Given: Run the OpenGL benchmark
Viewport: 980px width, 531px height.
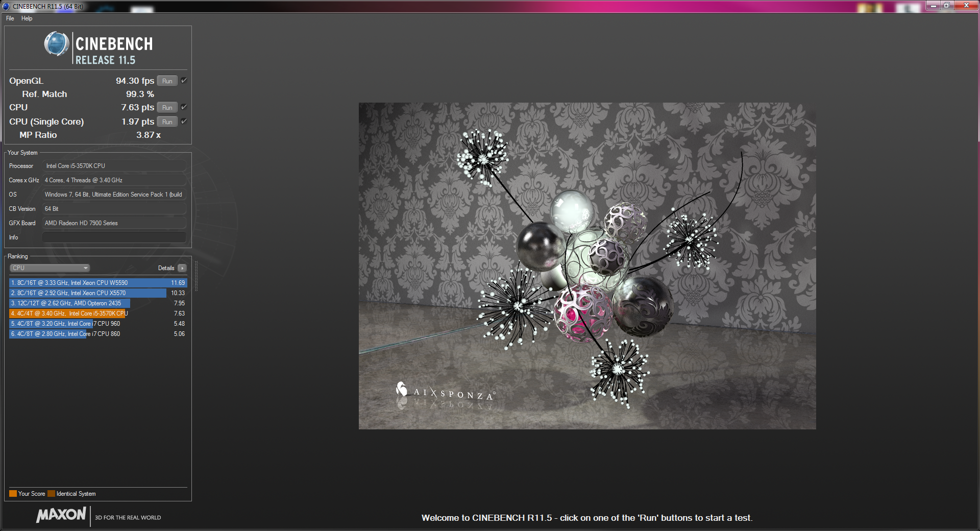Looking at the screenshot, I should (167, 81).
